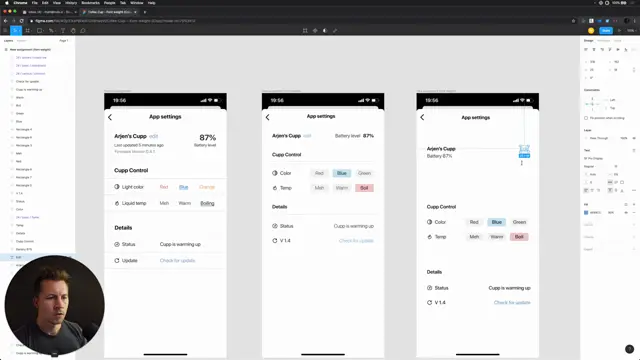The height and width of the screenshot is (360, 640).
Task: Toggle fill visibility eye icon
Action: [626, 213]
